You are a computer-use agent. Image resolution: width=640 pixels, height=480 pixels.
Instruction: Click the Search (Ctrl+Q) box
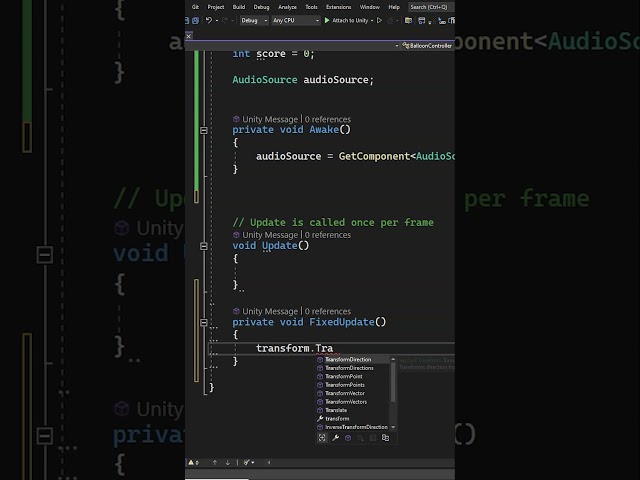(431, 7)
